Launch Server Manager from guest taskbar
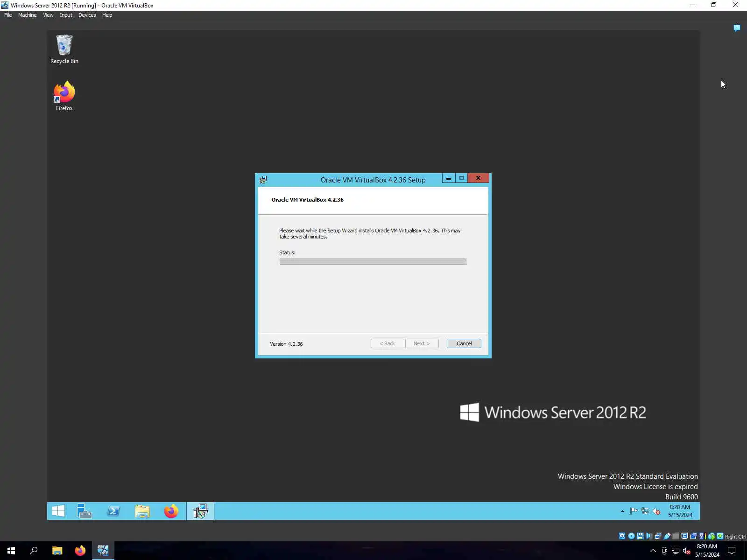 [x=85, y=511]
